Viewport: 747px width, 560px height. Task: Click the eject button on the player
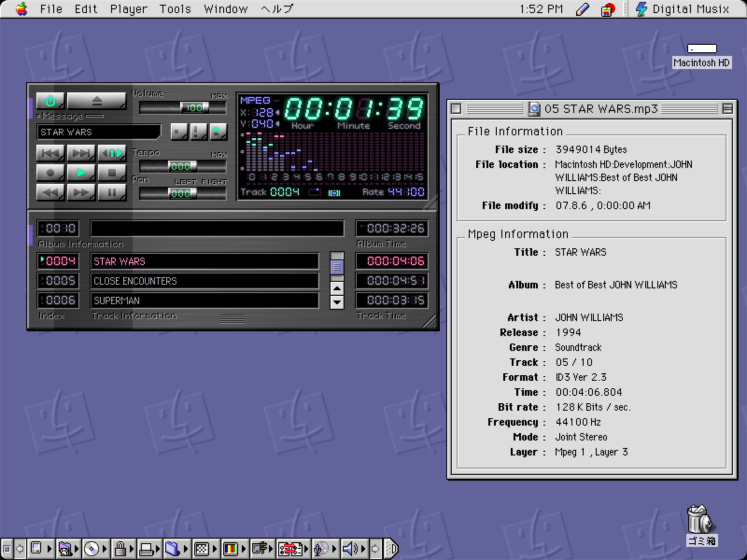(x=96, y=100)
